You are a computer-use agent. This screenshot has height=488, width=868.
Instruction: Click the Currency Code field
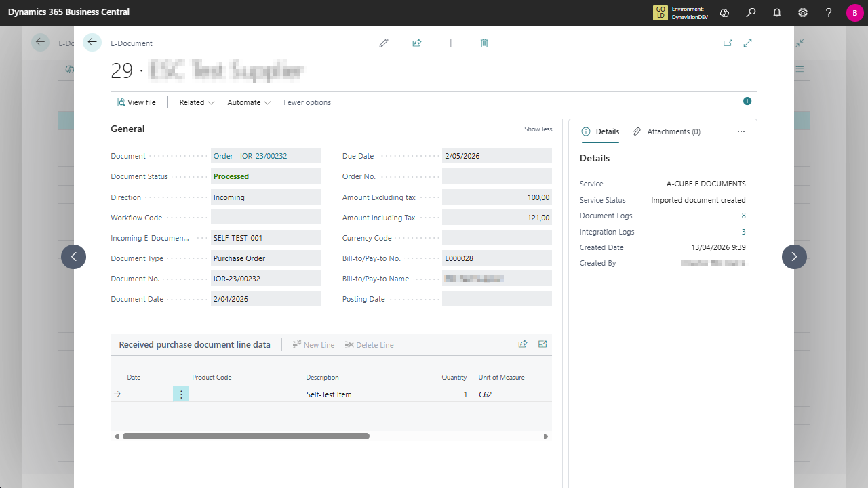click(x=497, y=238)
